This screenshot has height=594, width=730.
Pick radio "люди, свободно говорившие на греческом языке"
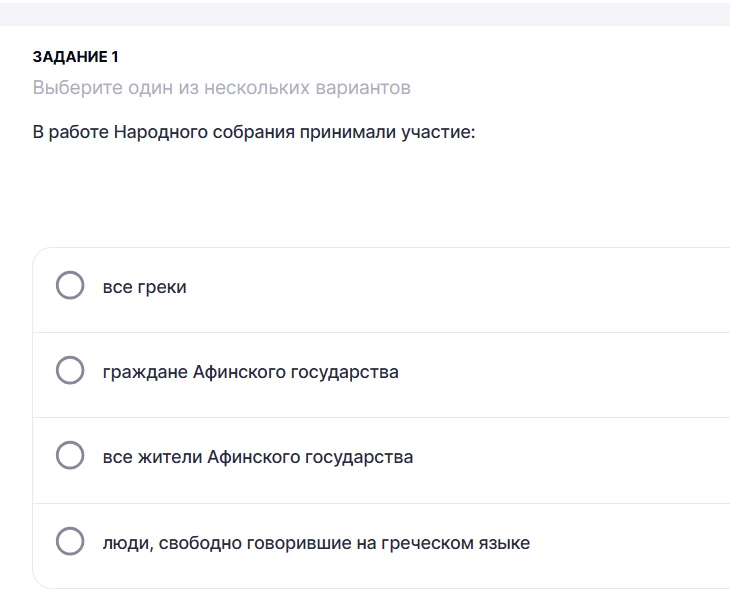pos(70,541)
